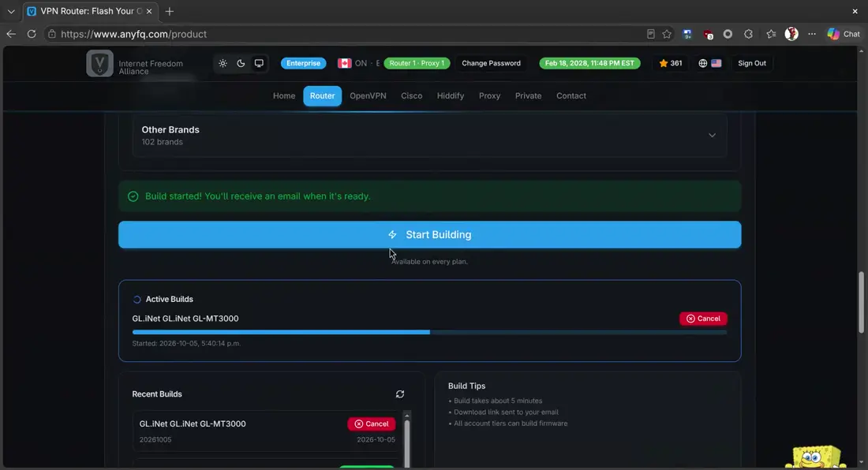Click 'Started: 2026-10-05, 5:40:14 p.m.' text
Image resolution: width=868 pixels, height=470 pixels.
pyautogui.click(x=186, y=343)
